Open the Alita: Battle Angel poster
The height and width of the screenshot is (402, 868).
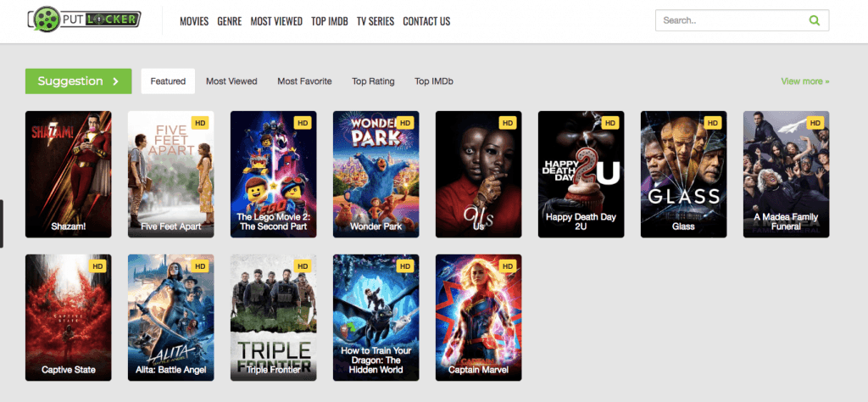[170, 317]
